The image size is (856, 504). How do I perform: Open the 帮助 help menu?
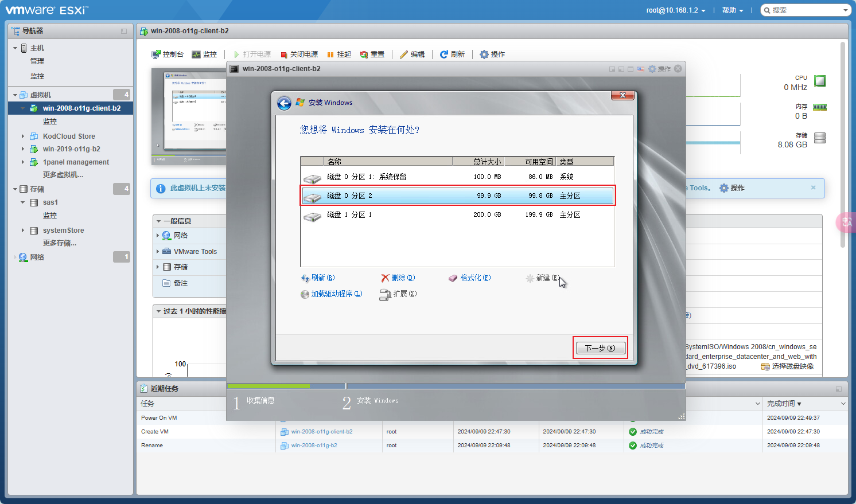point(733,10)
